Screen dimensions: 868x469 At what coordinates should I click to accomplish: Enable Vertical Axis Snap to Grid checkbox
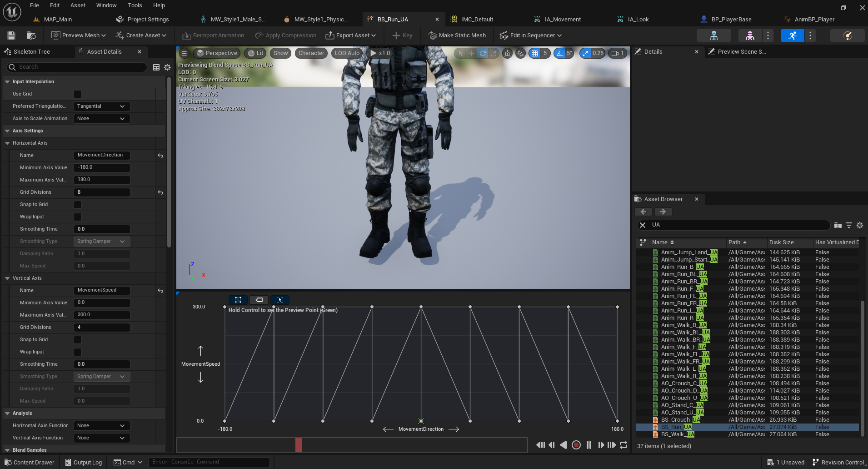78,340
